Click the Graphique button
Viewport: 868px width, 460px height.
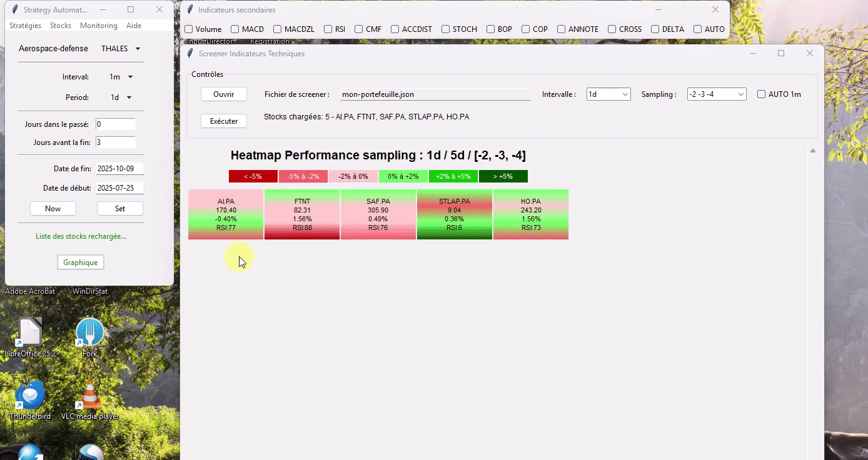pos(80,262)
